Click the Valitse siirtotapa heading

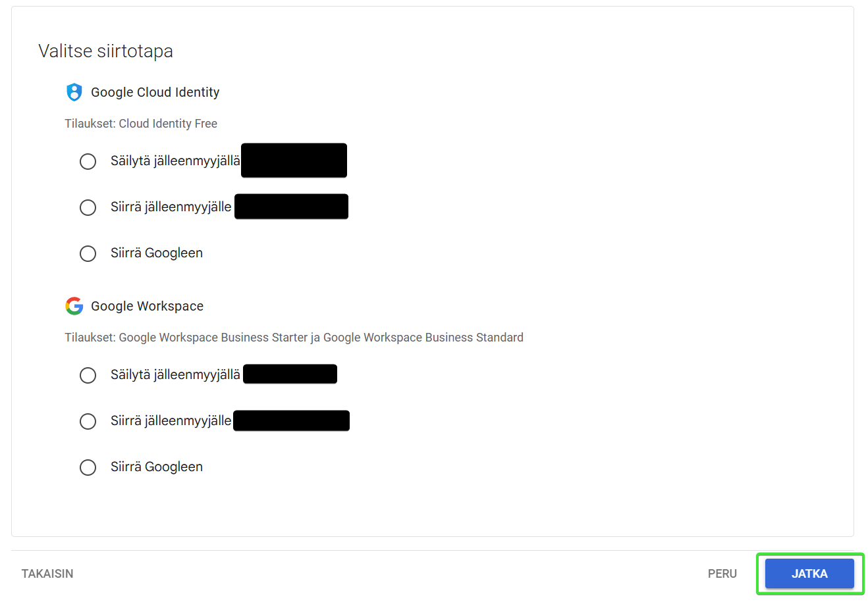pyautogui.click(x=105, y=51)
